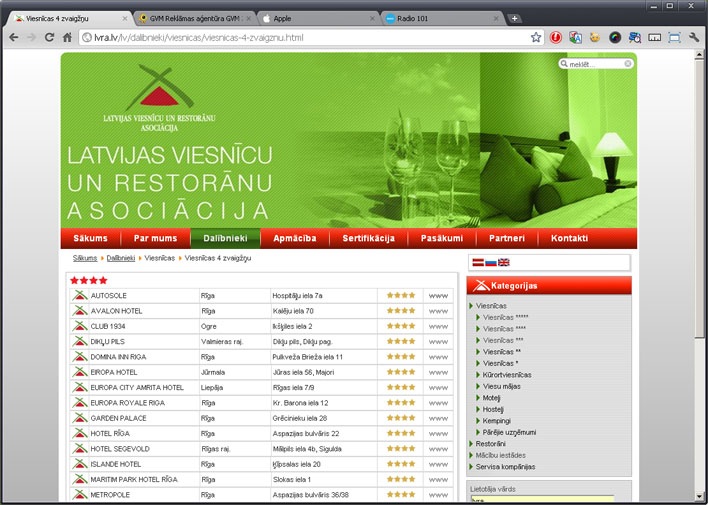Image resolution: width=708 pixels, height=505 pixels.
Task: Open the Sākums menu item
Action: [91, 238]
